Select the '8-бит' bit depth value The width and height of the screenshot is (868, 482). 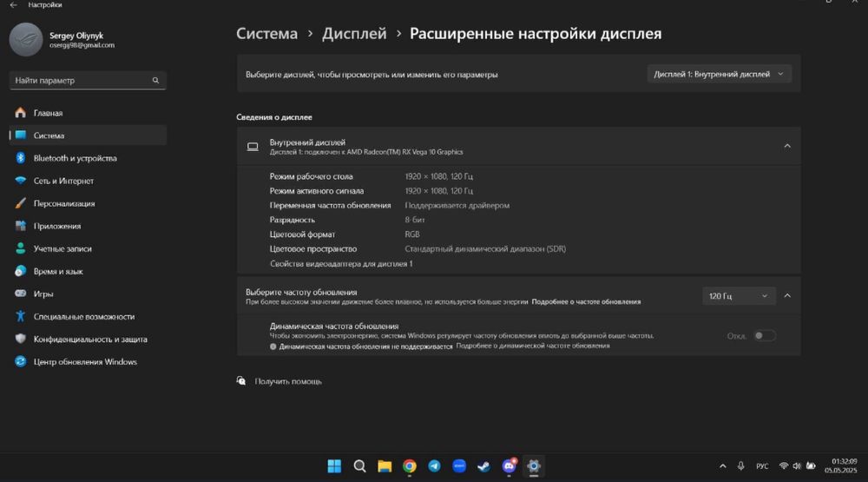[x=415, y=220]
